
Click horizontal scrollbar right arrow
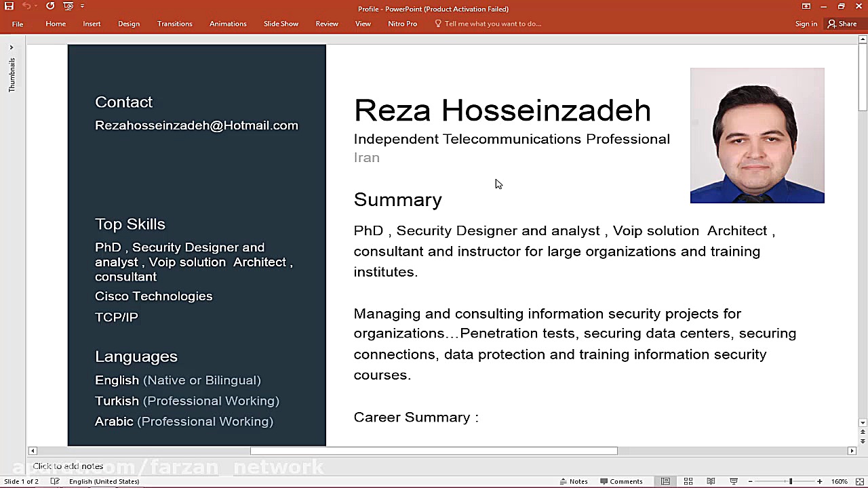pyautogui.click(x=852, y=451)
